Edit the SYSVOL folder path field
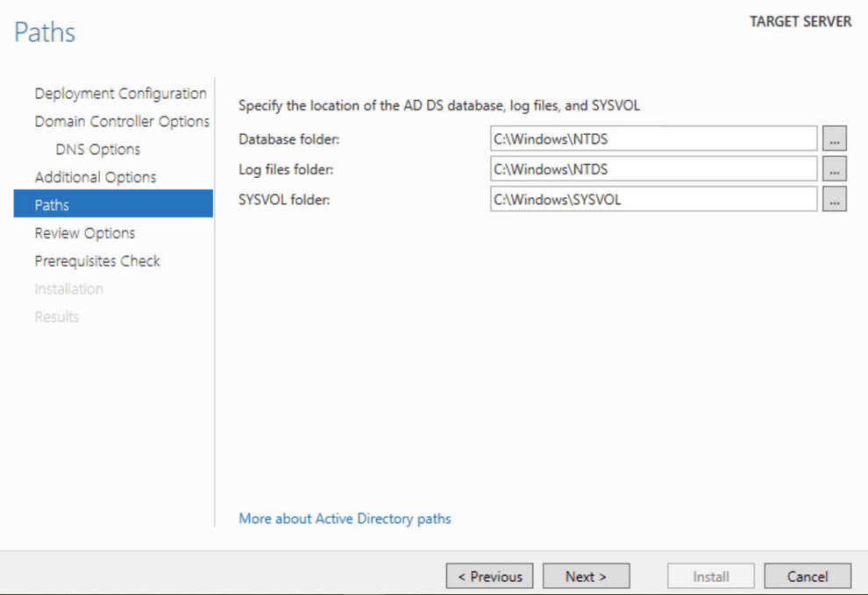Viewport: 868px width, 595px height. tap(654, 199)
